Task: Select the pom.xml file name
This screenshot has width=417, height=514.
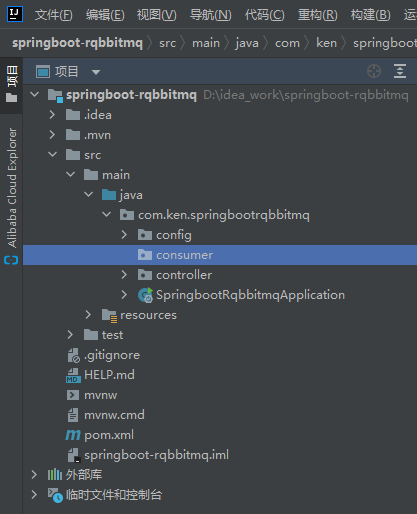Action: coord(109,435)
